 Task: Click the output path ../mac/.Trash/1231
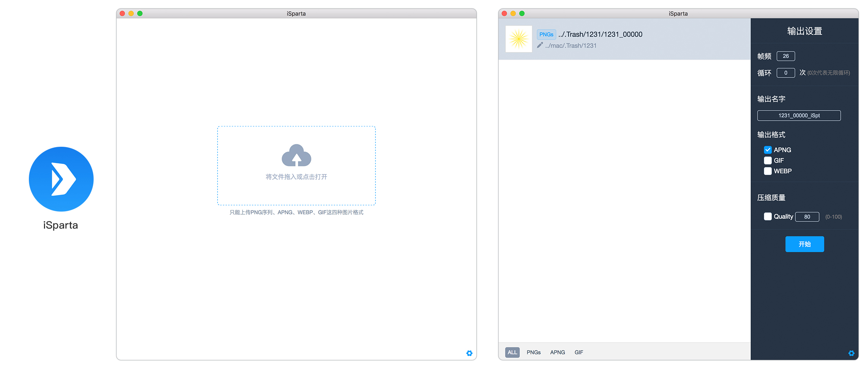click(571, 45)
